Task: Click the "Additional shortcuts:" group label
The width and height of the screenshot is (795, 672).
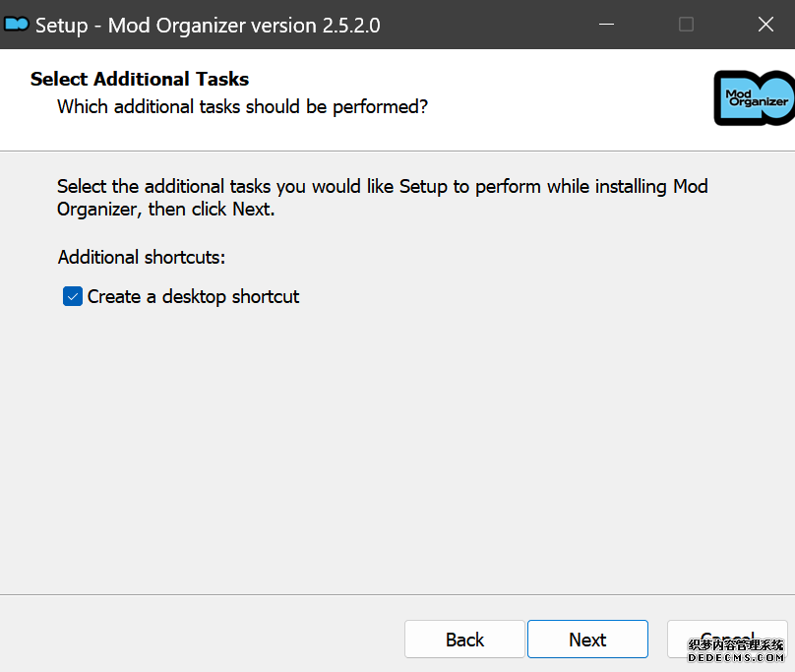Action: pyautogui.click(x=142, y=257)
